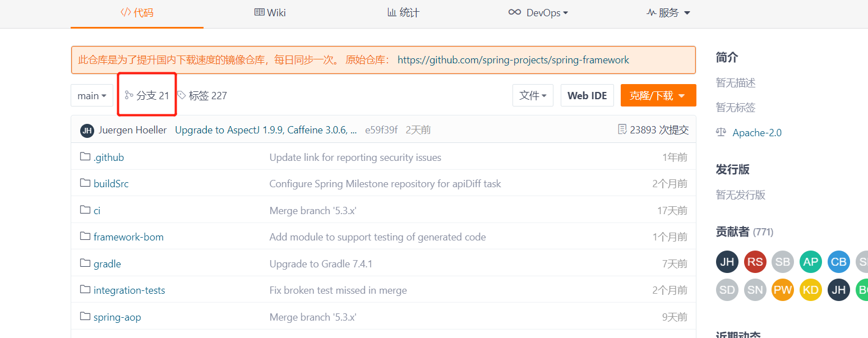Open the ci row 'Merge branch 5.3.x' commit
868x338 pixels.
point(313,211)
